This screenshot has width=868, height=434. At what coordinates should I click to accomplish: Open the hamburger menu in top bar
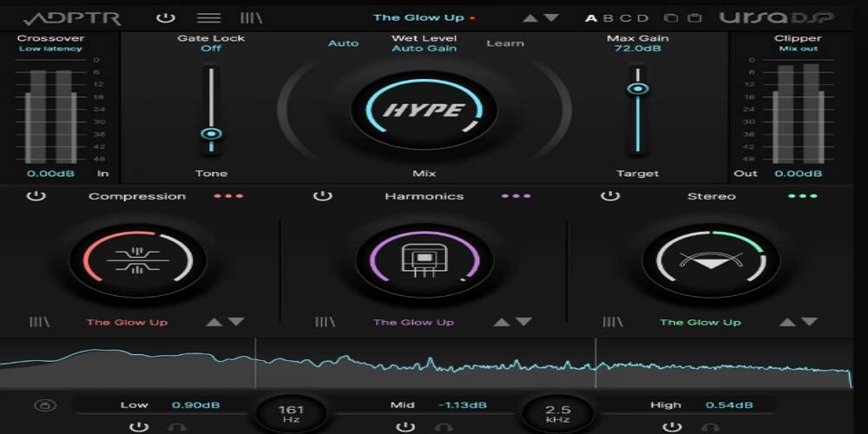tap(208, 17)
